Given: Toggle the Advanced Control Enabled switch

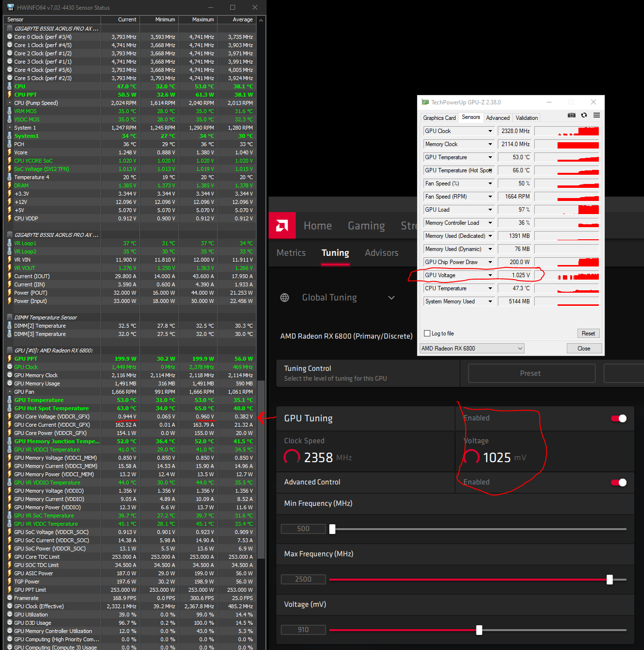Looking at the screenshot, I should pyautogui.click(x=619, y=483).
